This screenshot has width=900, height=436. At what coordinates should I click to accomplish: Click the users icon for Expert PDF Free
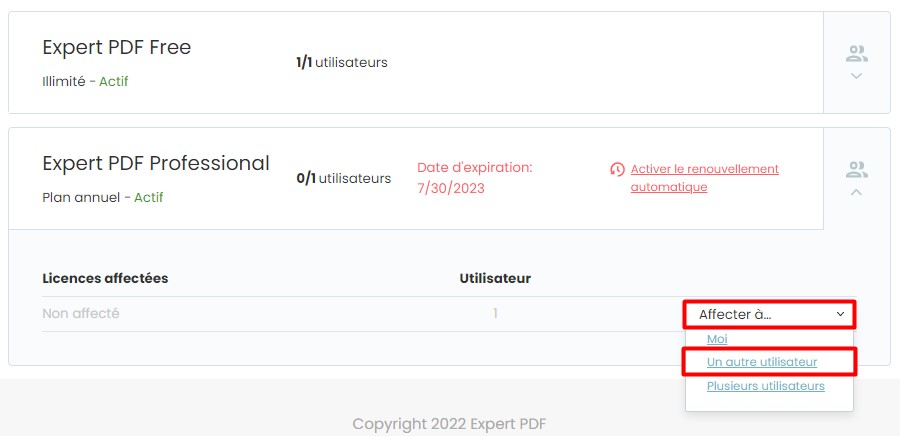tap(856, 54)
